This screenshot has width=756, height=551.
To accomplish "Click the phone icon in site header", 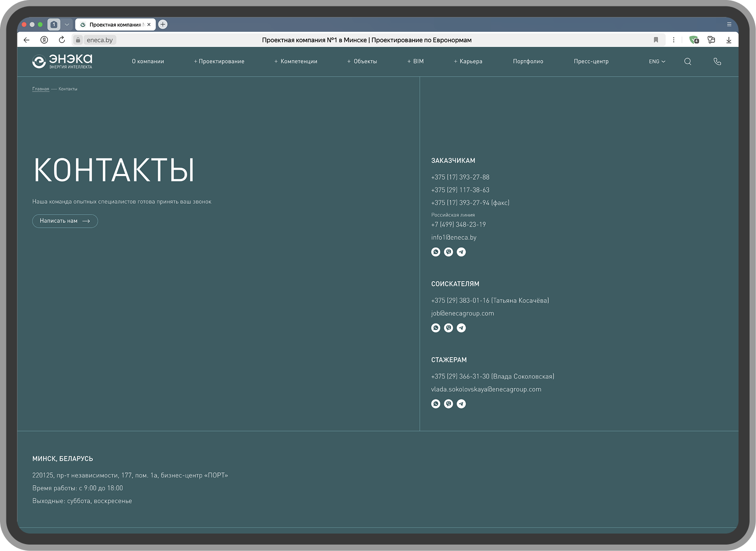I will click(717, 62).
